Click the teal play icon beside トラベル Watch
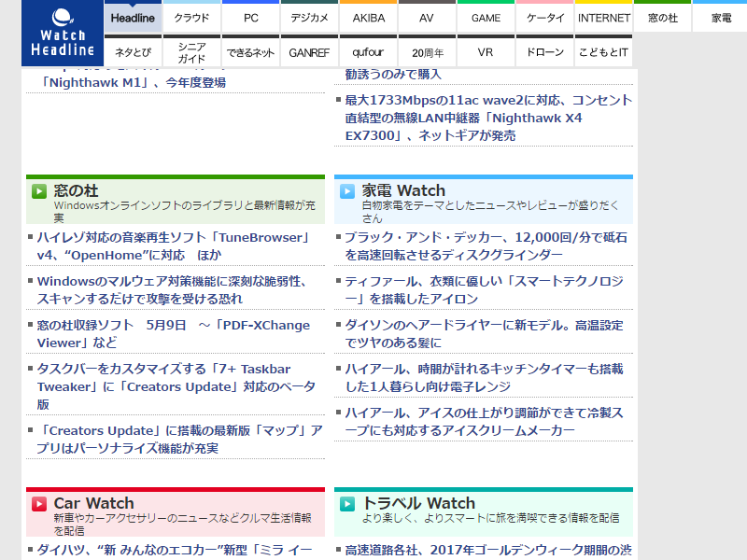This screenshot has width=747, height=560. pyautogui.click(x=348, y=503)
